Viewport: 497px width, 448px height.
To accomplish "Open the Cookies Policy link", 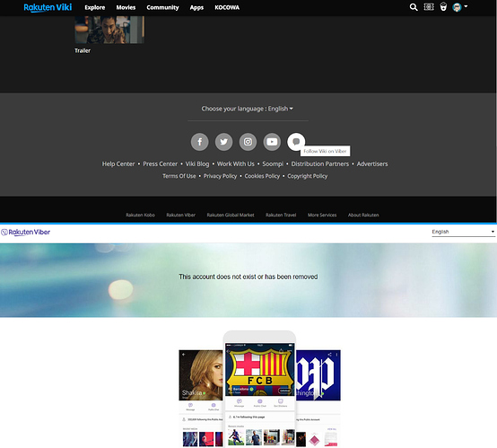I will coord(262,176).
